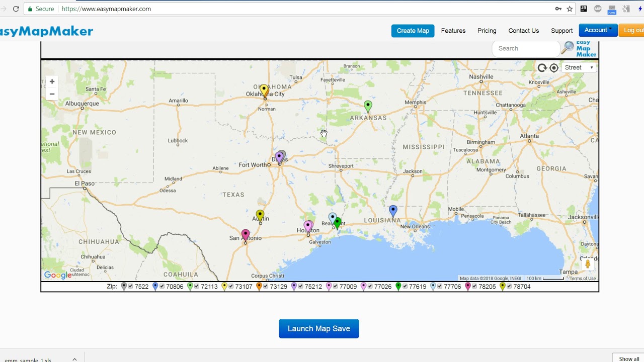Click the magnifying glass search icon
Viewport: 644px width, 362px height.
click(568, 48)
